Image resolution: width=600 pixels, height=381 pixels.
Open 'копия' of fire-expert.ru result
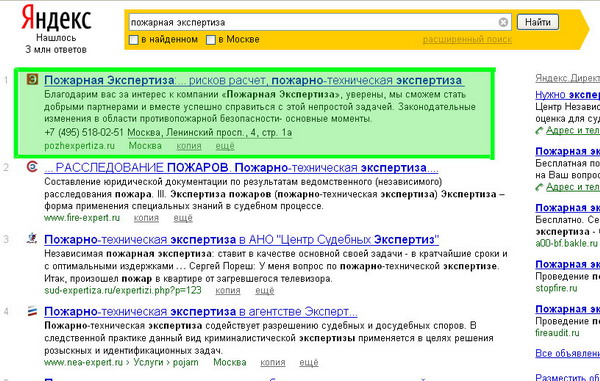pos(146,218)
